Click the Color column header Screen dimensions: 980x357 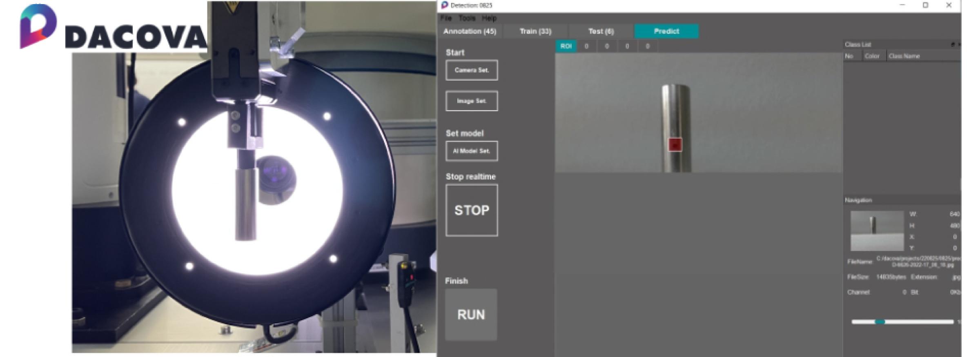pyautogui.click(x=872, y=56)
